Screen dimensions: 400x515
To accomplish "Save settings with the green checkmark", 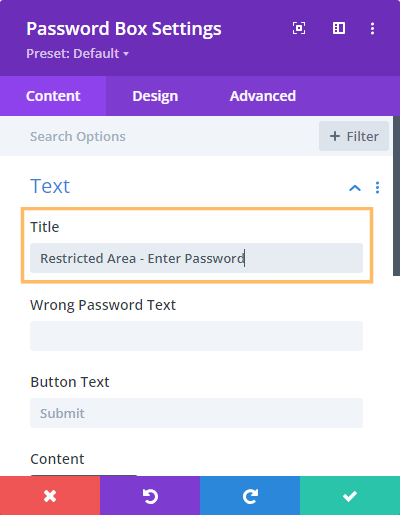I will tap(350, 496).
